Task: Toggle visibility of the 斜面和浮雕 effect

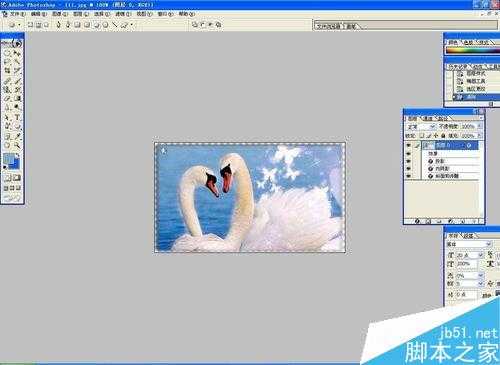Action: (x=409, y=176)
